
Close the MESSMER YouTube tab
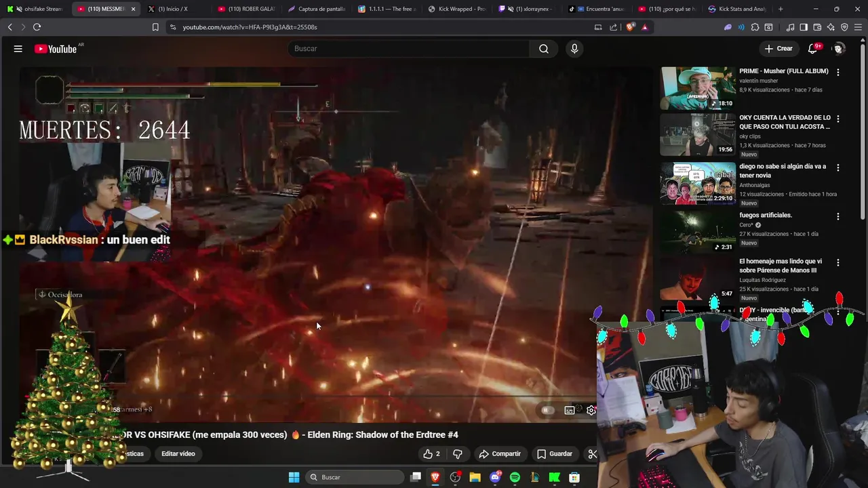pos(133,9)
